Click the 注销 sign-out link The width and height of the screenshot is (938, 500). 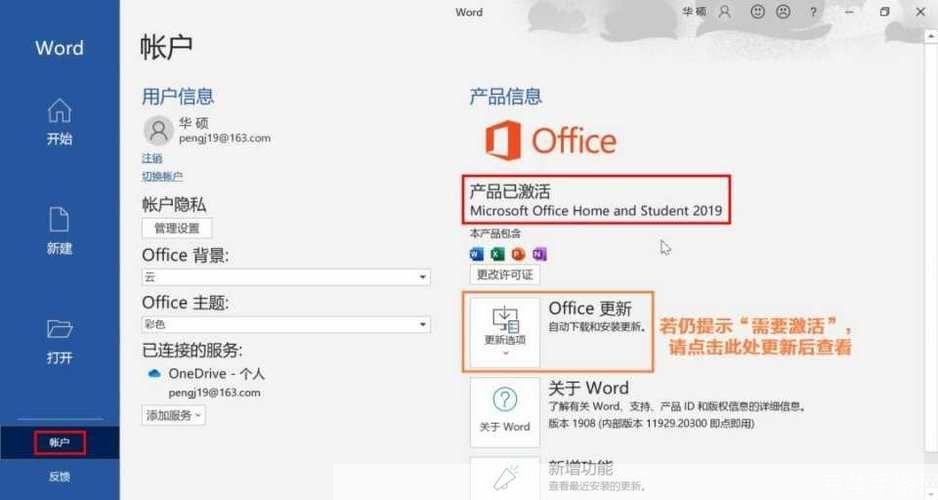pyautogui.click(x=152, y=158)
